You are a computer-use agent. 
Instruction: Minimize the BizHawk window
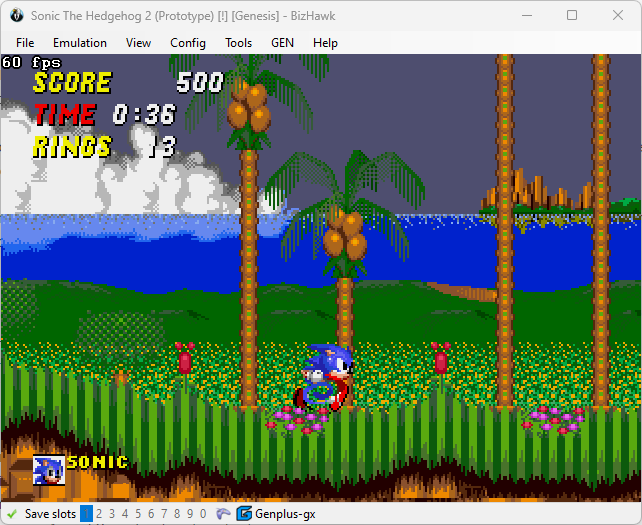click(x=527, y=16)
